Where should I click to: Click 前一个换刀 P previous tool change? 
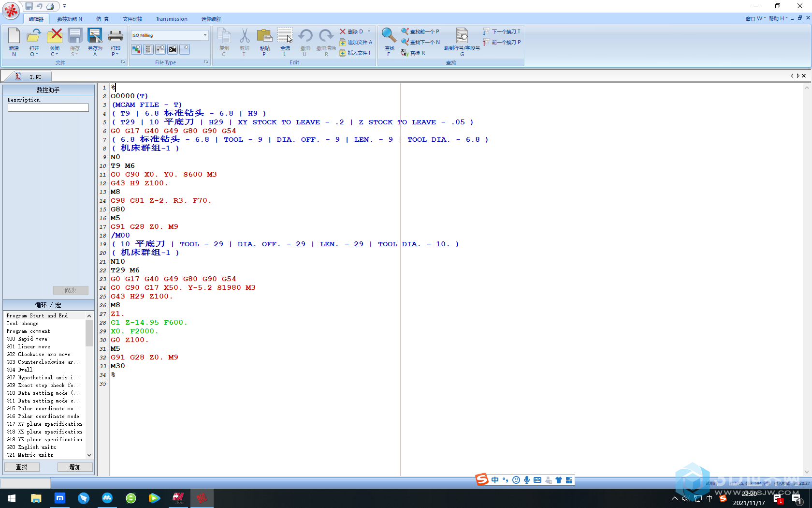pyautogui.click(x=502, y=42)
